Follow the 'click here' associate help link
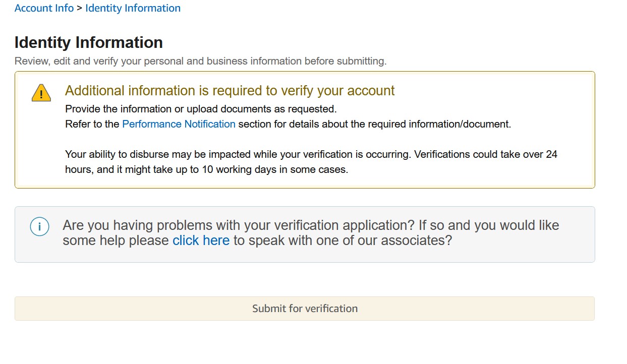Viewport: 627px width, 364px height. 201,240
